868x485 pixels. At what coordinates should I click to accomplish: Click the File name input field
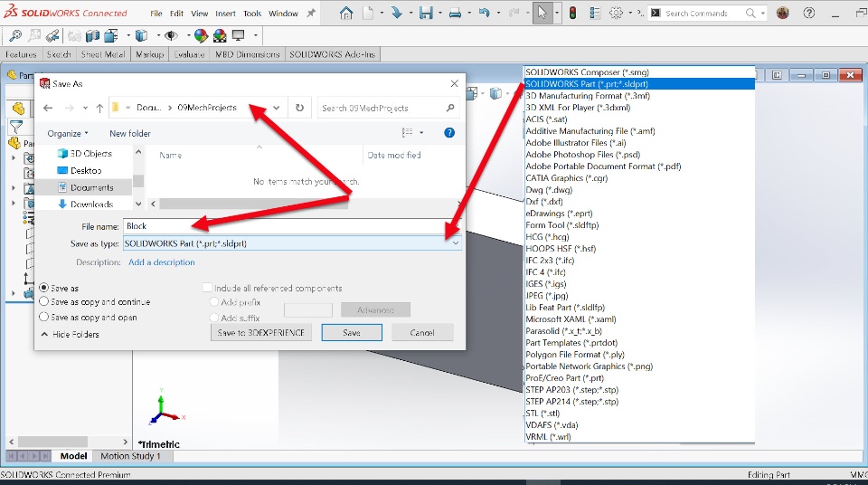pos(292,226)
